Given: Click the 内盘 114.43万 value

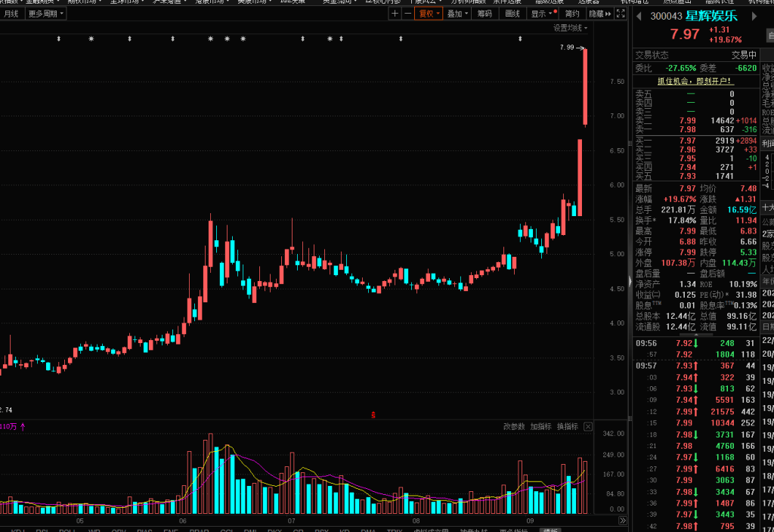Looking at the screenshot, I should point(739,263).
